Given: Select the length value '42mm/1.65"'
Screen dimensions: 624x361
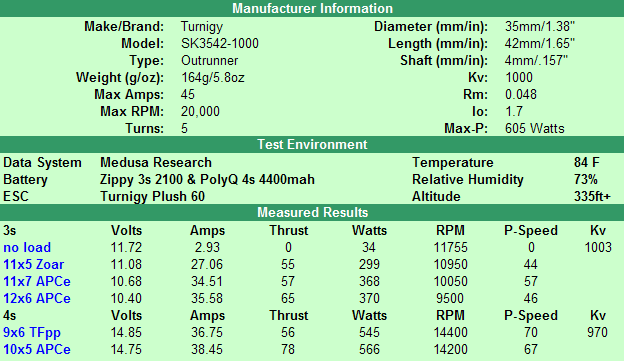Looking at the screenshot, I should (540, 43).
